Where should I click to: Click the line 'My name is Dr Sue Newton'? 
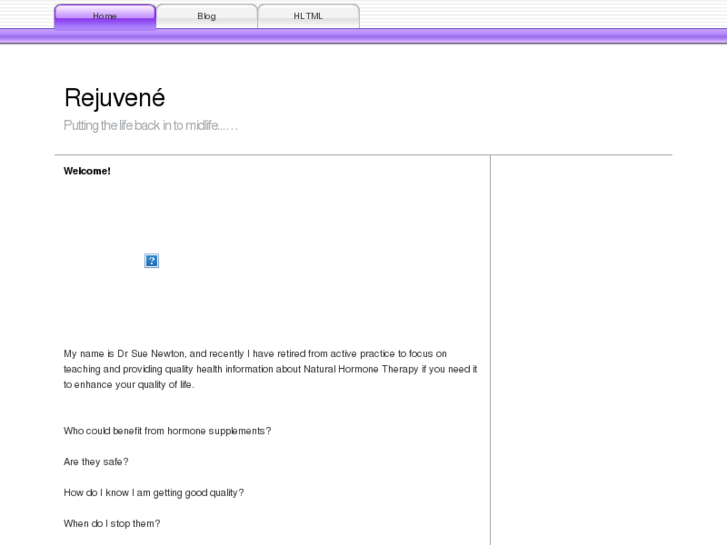tap(255, 354)
